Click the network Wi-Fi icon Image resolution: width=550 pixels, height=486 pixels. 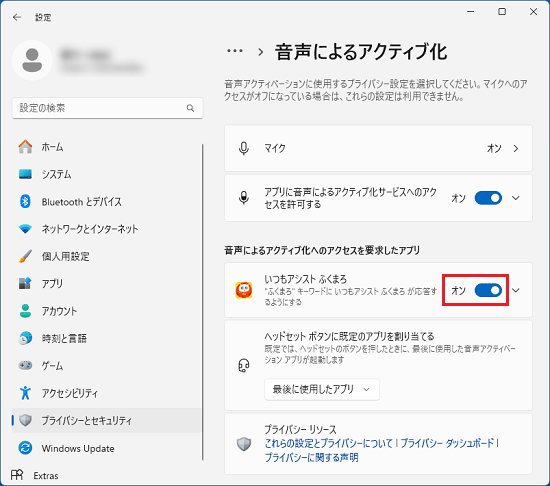click(25, 229)
